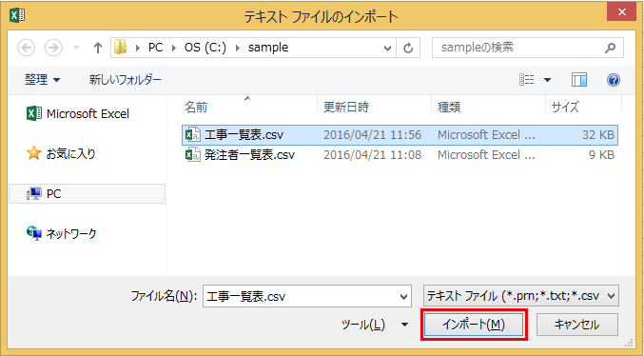Click the Back navigation arrow
The height and width of the screenshot is (356, 644).
26,48
